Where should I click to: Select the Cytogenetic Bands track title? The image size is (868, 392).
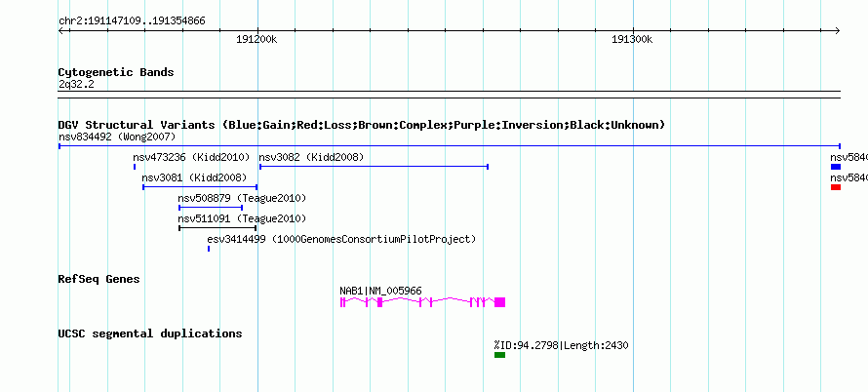coord(116,72)
